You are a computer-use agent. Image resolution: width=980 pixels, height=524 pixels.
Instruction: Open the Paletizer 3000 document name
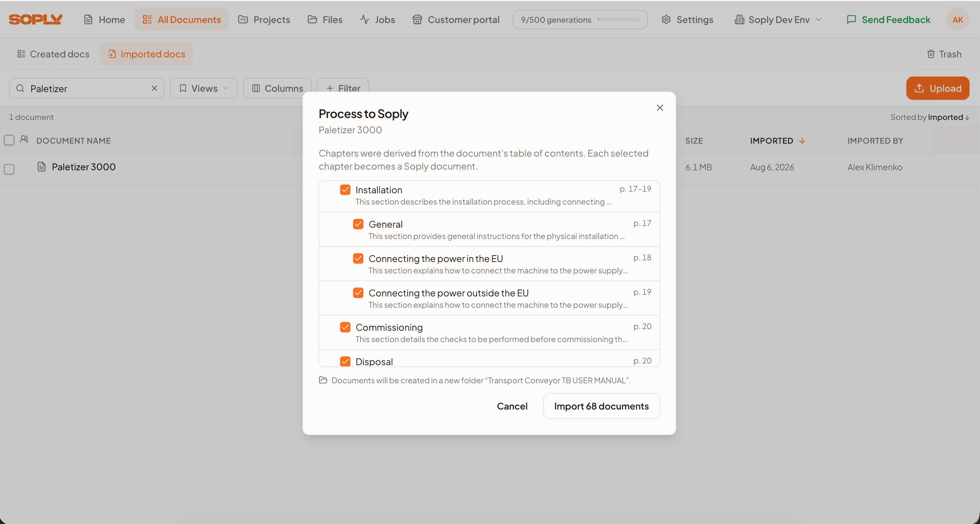click(84, 167)
